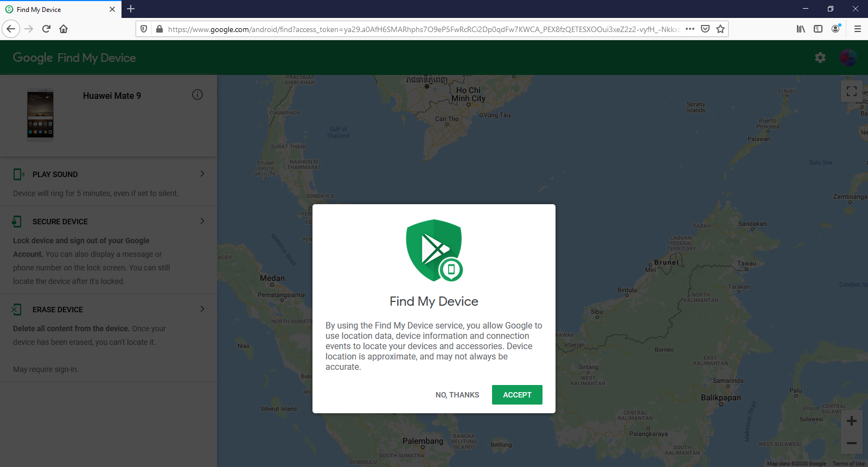Image resolution: width=868 pixels, height=467 pixels.
Task: Go back in browser history
Action: [x=11, y=29]
